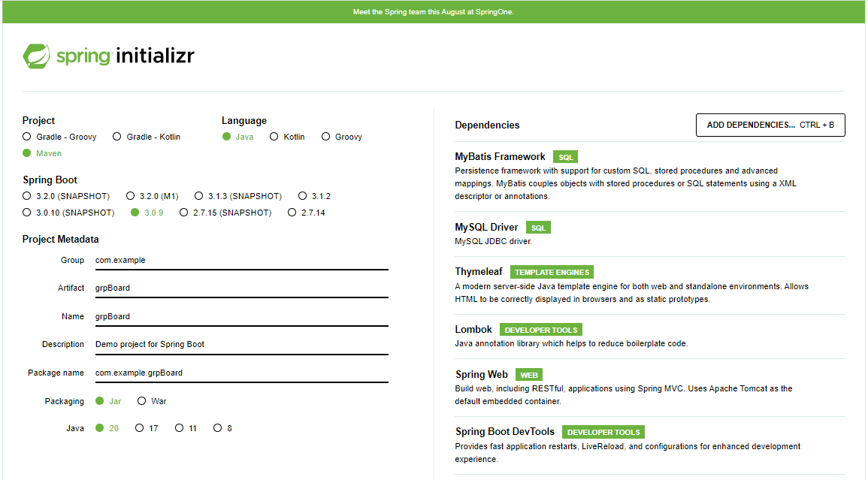Click the MySQL JDBC driver description

(x=493, y=241)
